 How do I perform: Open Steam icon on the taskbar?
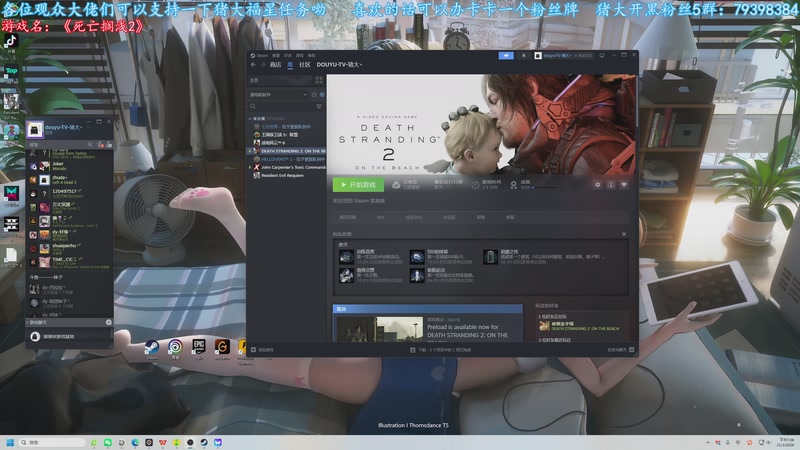(204, 442)
